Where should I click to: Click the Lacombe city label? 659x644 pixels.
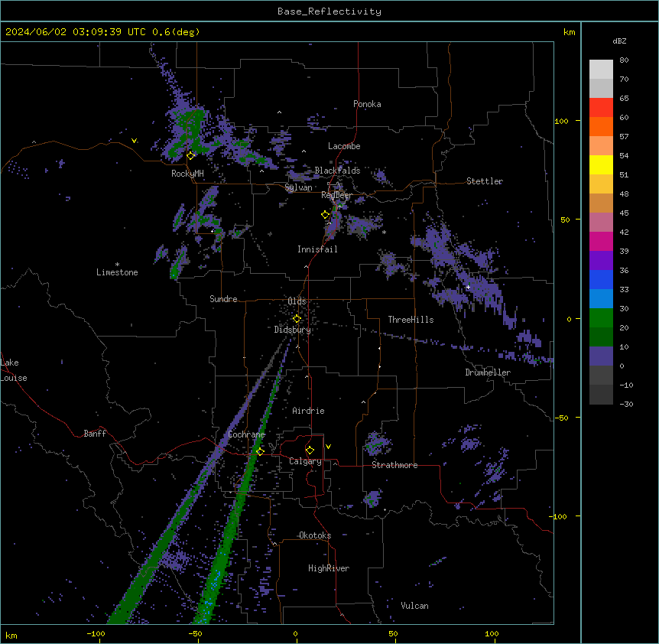click(344, 146)
